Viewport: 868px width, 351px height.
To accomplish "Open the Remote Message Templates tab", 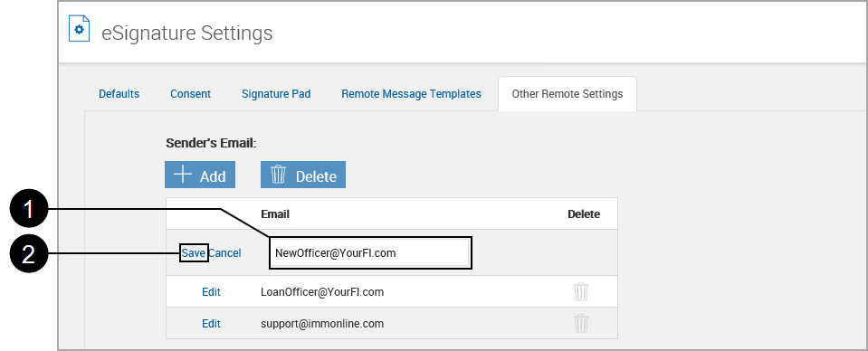I will (x=411, y=94).
